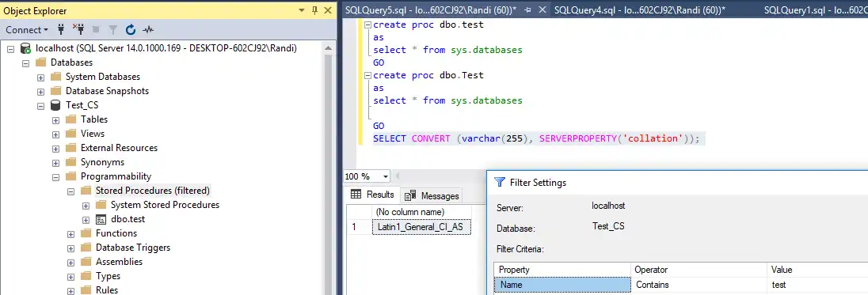868x295 pixels.
Task: Expand the dbo.test procedure node
Action: 86,220
